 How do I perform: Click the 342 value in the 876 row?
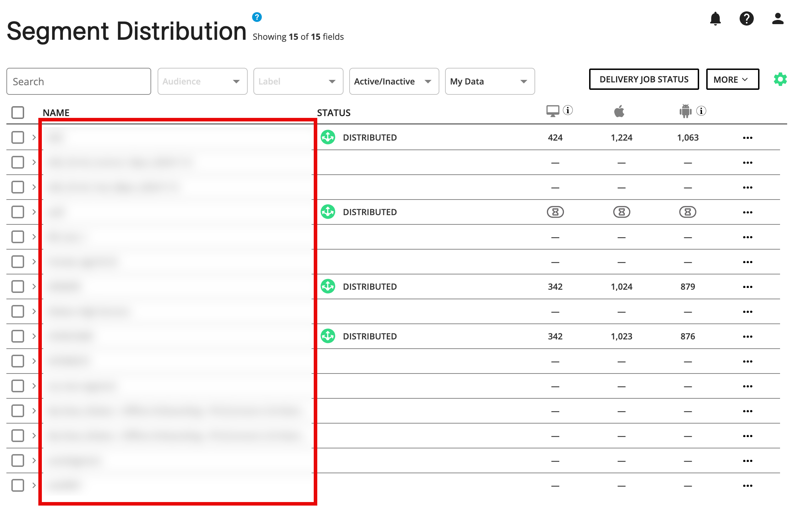(555, 337)
